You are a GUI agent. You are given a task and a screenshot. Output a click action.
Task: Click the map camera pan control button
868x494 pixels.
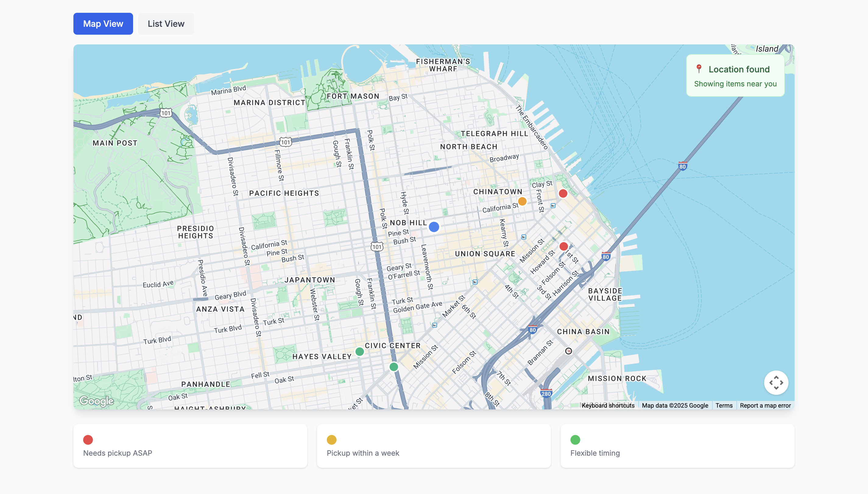click(x=776, y=382)
